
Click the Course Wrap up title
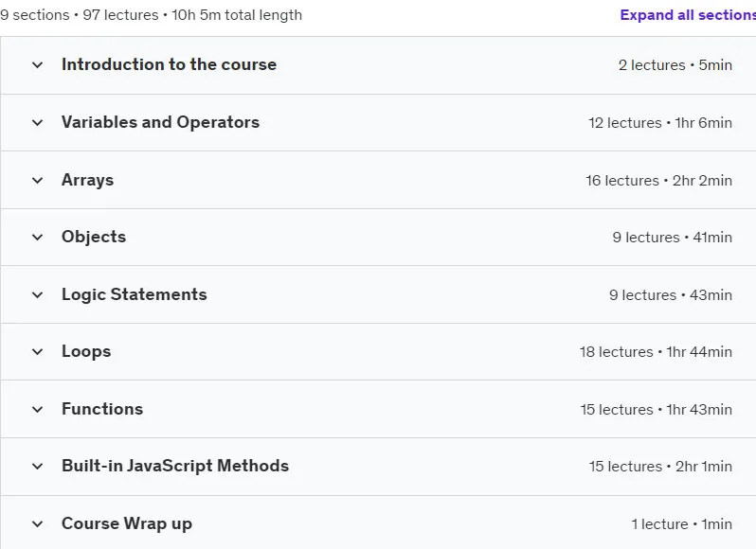pyautogui.click(x=127, y=523)
